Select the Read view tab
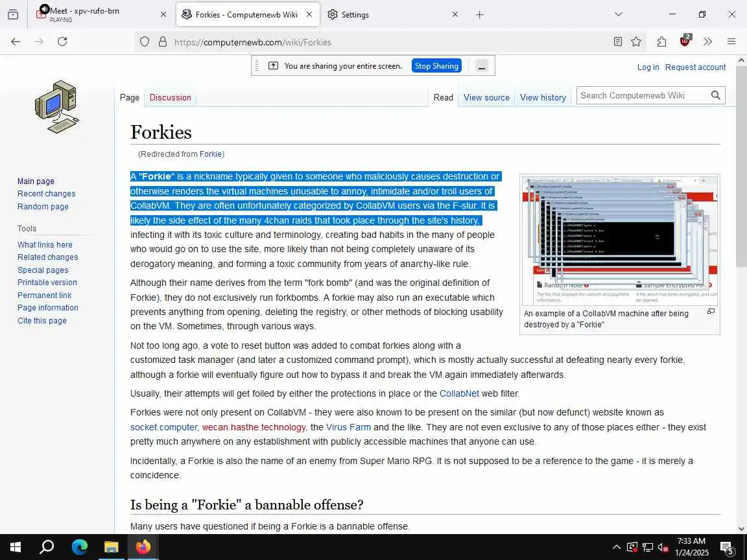 [443, 98]
